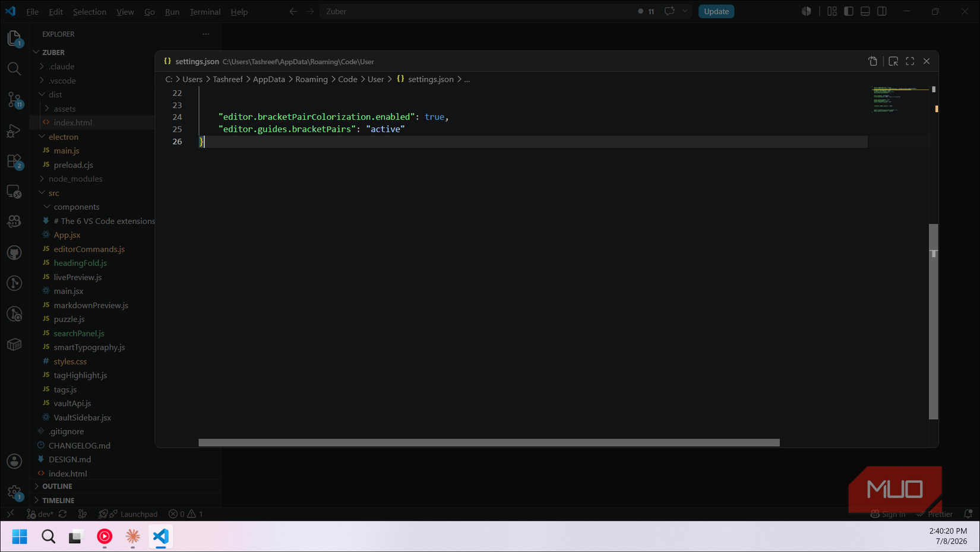
Task: Open the Explorer view in activity bar
Action: point(14,38)
